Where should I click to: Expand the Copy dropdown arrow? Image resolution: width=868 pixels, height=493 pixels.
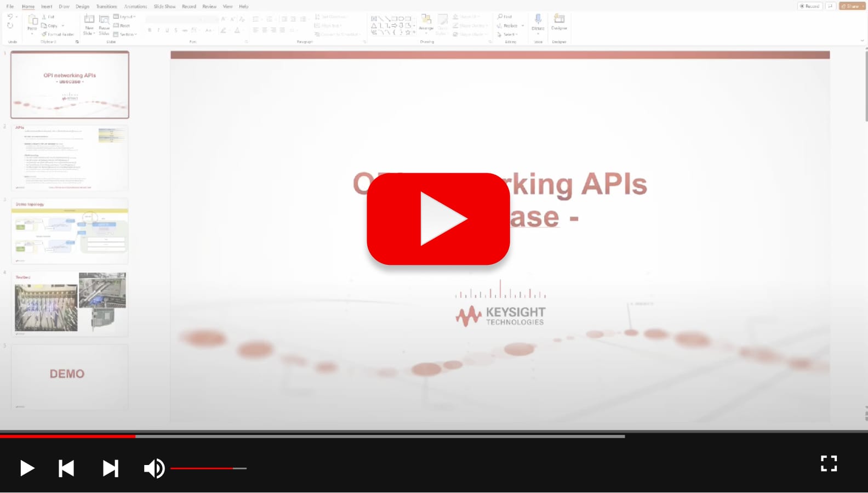(x=63, y=26)
